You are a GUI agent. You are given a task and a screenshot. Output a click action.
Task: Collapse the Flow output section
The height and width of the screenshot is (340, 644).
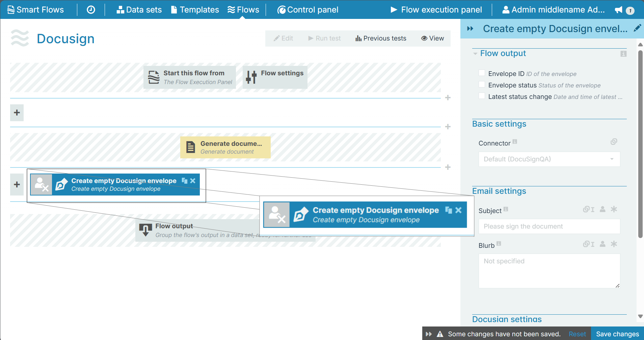coord(475,53)
